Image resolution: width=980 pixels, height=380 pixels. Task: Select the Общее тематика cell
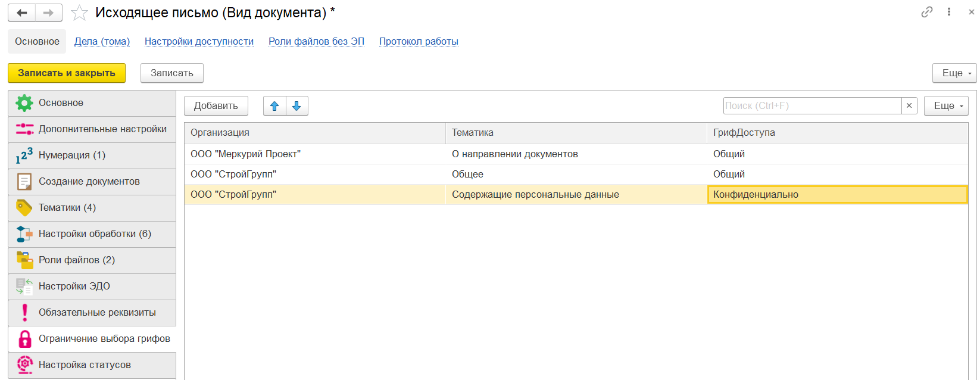click(576, 175)
